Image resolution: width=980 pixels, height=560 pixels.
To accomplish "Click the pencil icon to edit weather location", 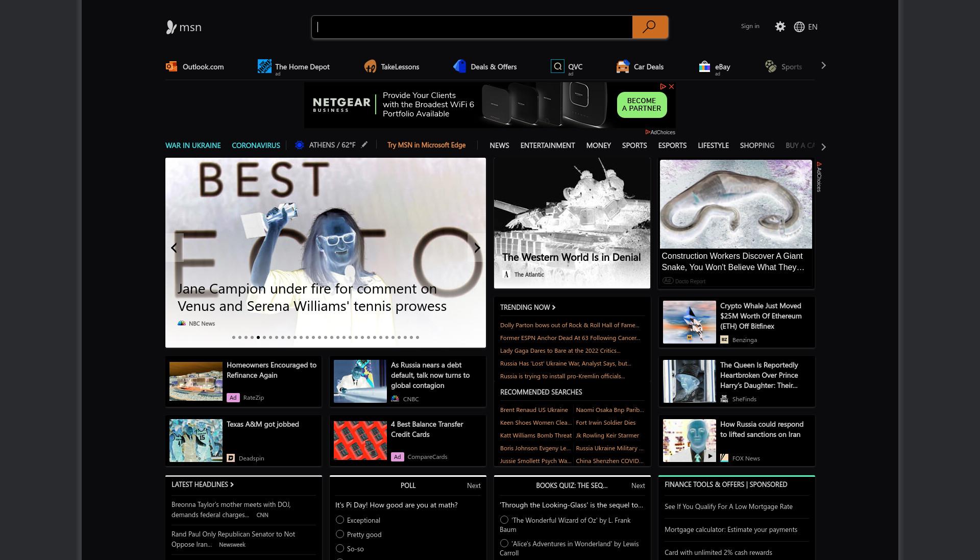I will (364, 145).
